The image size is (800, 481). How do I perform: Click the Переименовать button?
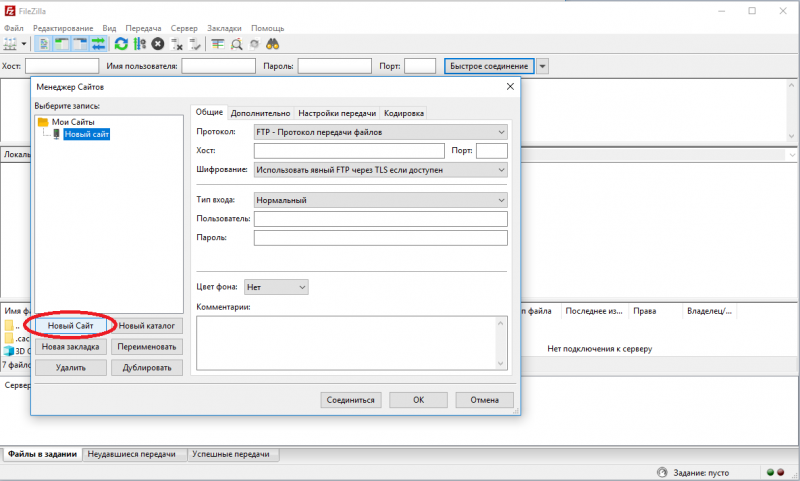click(x=147, y=347)
